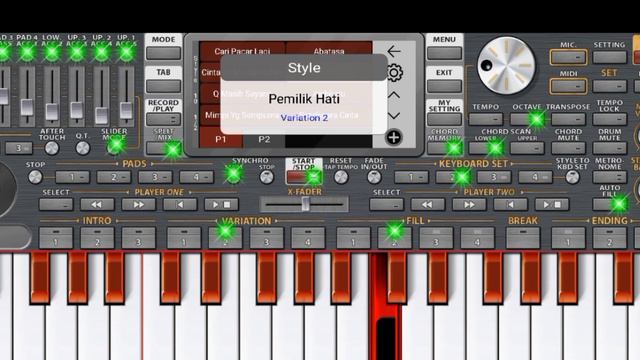Screen dimensions: 640x360
Task: Select Cari Pacar Lagi style
Action: [x=242, y=50]
